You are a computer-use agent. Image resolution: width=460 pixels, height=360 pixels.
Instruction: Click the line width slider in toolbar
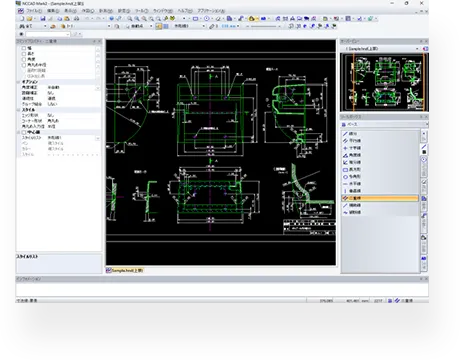pyautogui.click(x=264, y=26)
